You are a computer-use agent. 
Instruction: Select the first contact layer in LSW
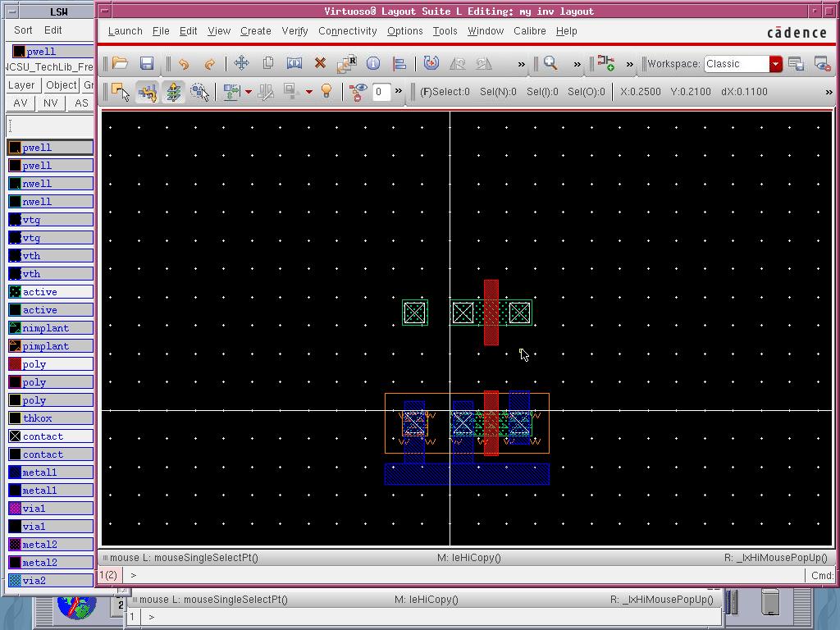[51, 436]
